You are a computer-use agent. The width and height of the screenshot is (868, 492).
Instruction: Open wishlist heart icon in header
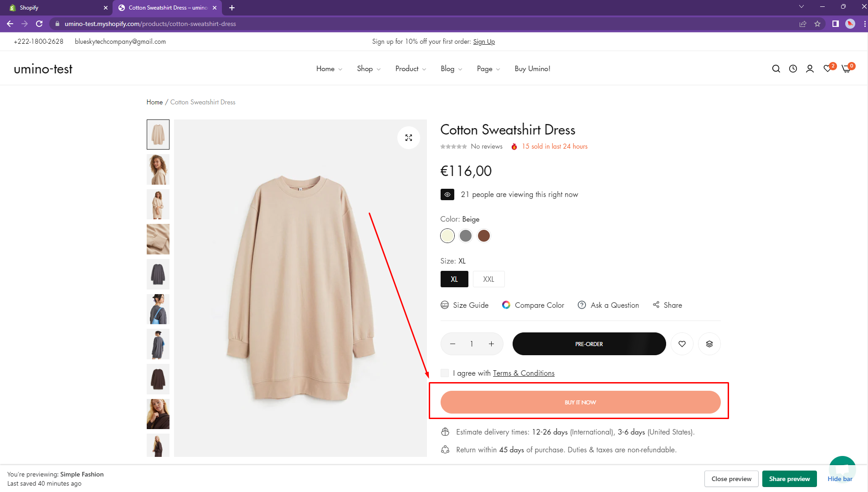pyautogui.click(x=827, y=69)
